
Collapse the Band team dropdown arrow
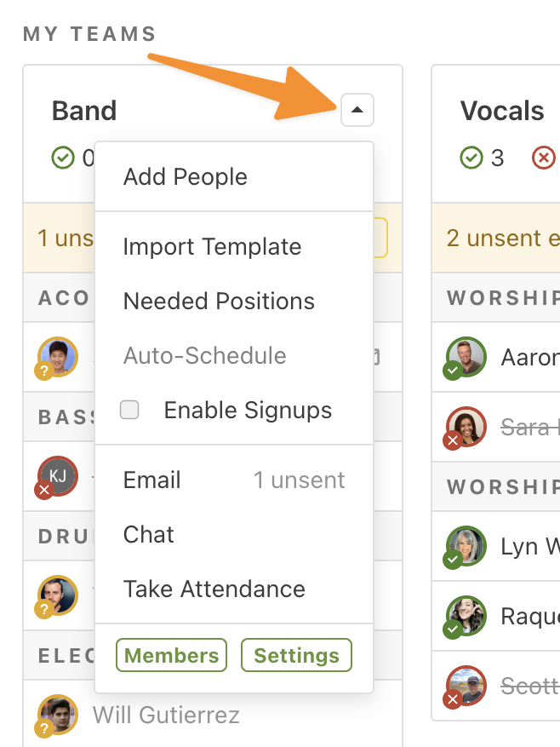[x=357, y=110]
